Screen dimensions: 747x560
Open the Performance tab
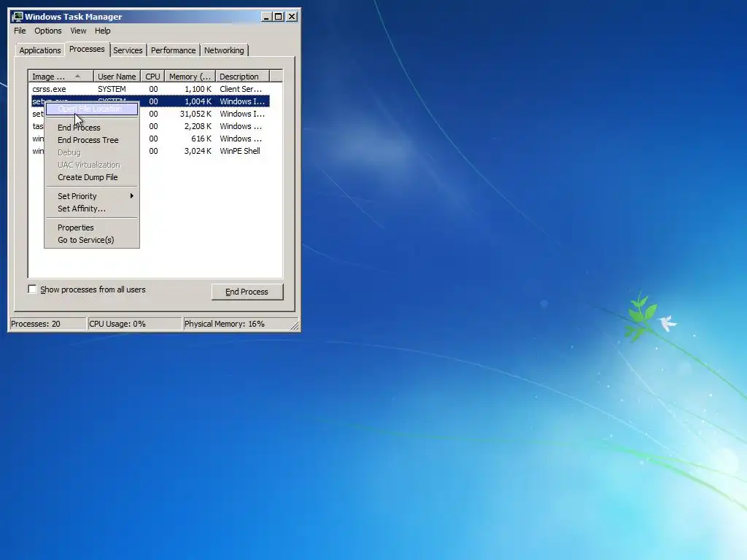174,50
